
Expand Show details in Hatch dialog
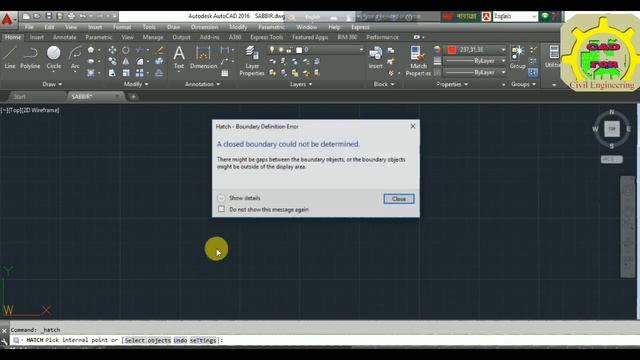point(221,198)
